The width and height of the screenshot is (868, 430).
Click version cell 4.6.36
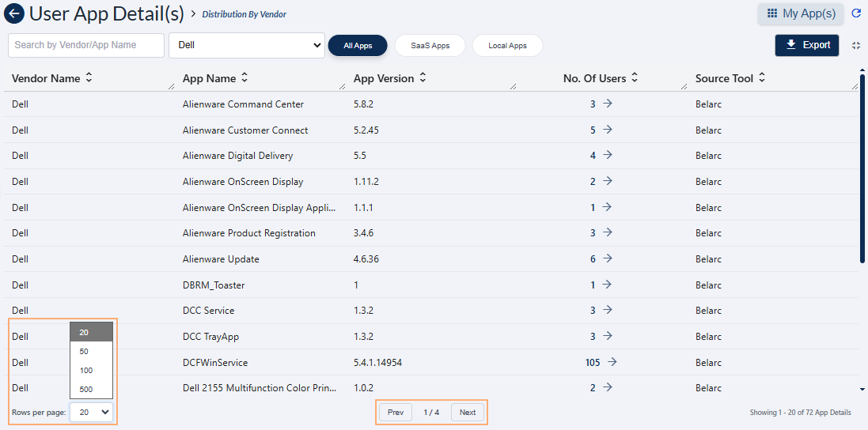pos(366,259)
